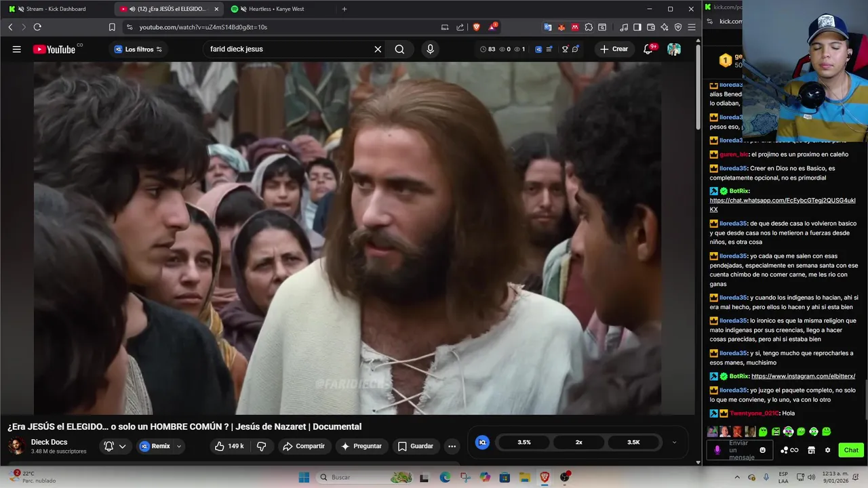Click the Windows taskbar Buscar search box
868x488 pixels.
click(x=363, y=477)
